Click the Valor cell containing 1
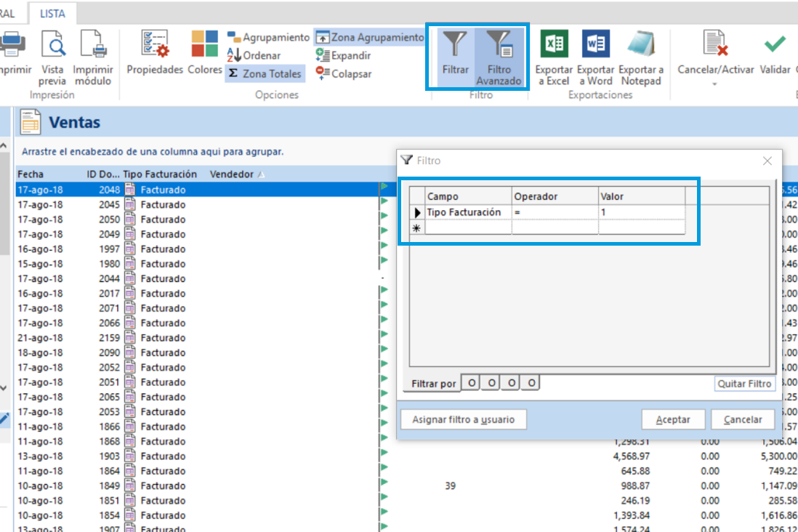This screenshot has height=532, width=798. 641,212
